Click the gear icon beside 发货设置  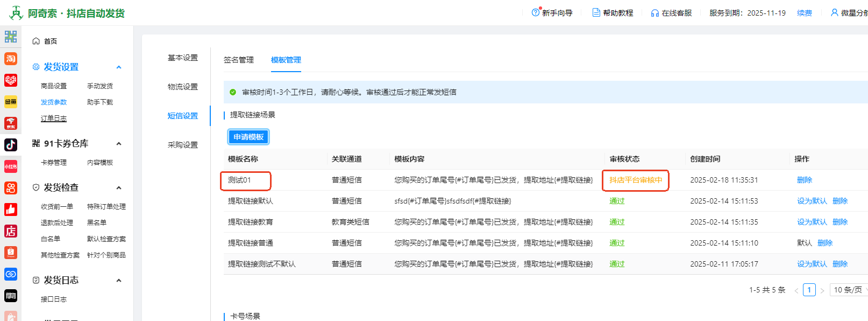pos(36,67)
